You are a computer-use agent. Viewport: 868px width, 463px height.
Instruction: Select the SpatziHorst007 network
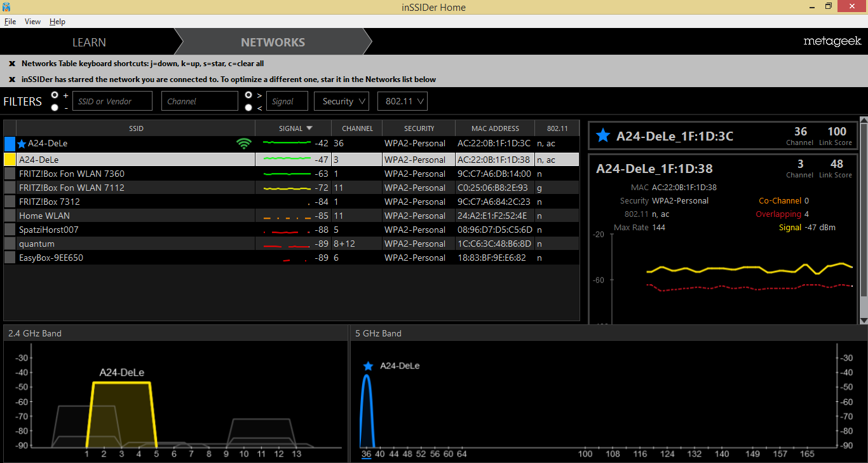pyautogui.click(x=292, y=230)
